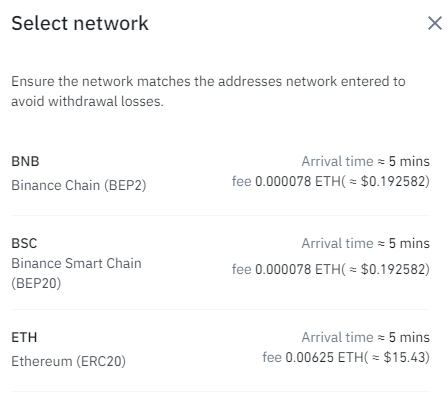The image size is (448, 405).
Task: Click the BEP20 $0.192582 fee estimate
Action: click(393, 269)
